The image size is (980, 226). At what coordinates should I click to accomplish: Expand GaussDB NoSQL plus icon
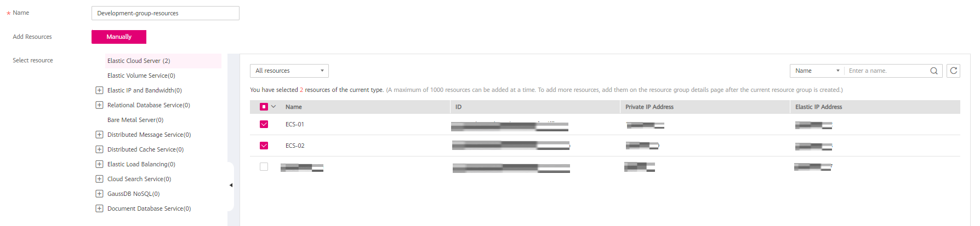99,194
